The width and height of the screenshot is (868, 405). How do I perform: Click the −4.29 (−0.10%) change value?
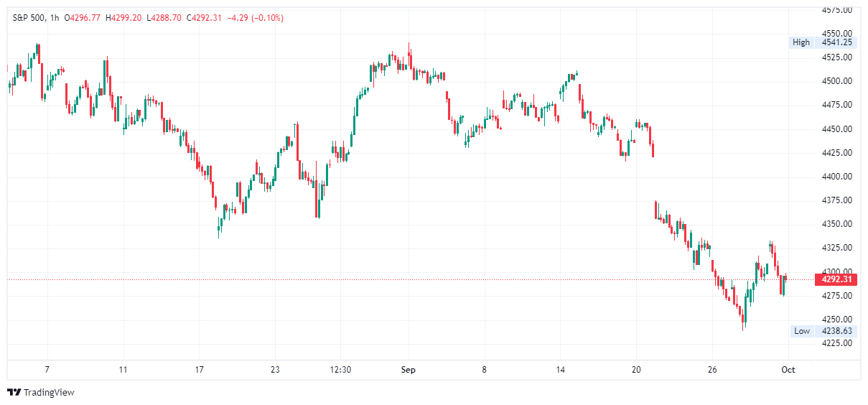coord(255,18)
